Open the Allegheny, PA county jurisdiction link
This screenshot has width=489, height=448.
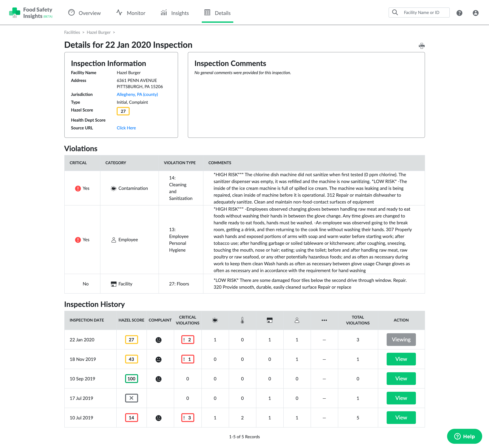[137, 94]
